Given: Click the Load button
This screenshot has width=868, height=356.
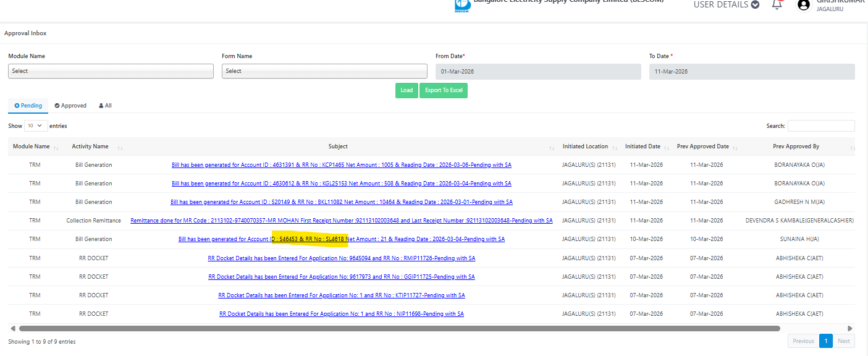Looking at the screenshot, I should tap(407, 90).
